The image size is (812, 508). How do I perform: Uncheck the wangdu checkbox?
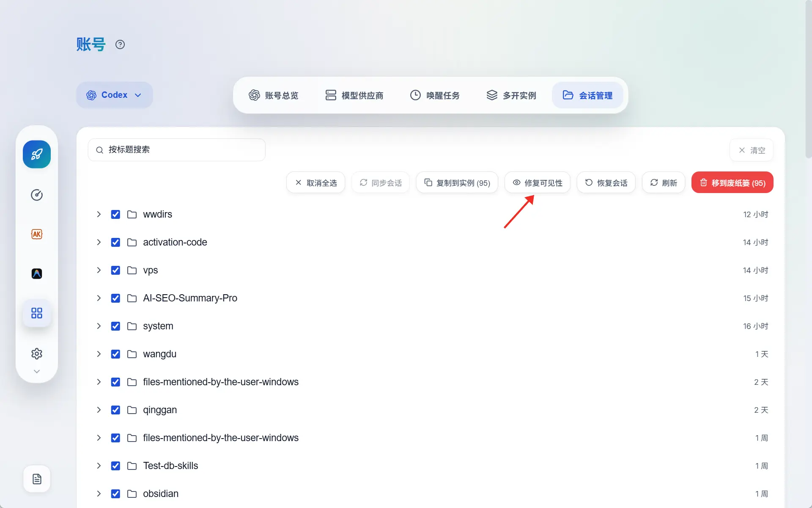click(x=115, y=354)
